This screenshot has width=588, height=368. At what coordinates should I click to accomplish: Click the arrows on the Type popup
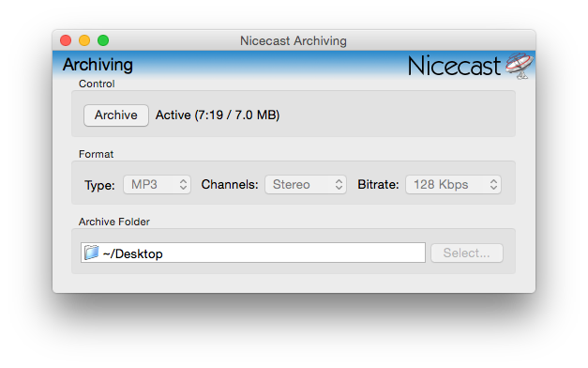(183, 185)
